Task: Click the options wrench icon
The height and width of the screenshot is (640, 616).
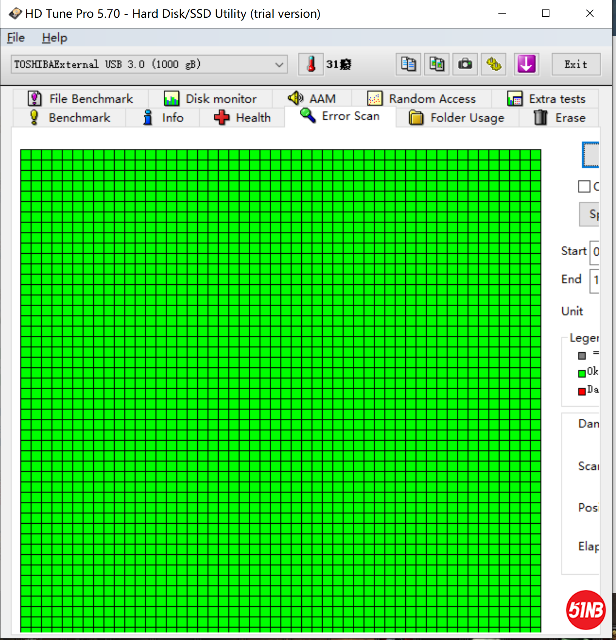Action: (494, 64)
